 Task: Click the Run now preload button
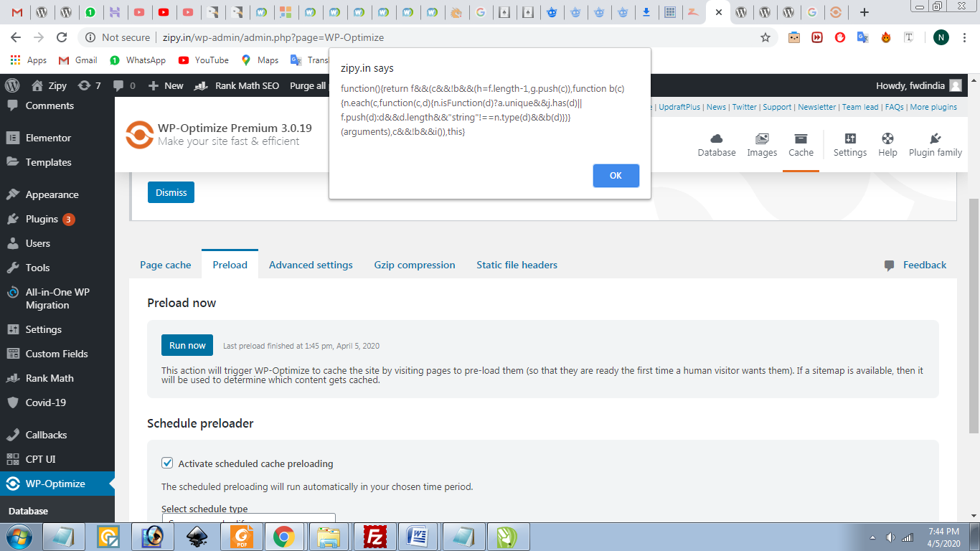187,345
